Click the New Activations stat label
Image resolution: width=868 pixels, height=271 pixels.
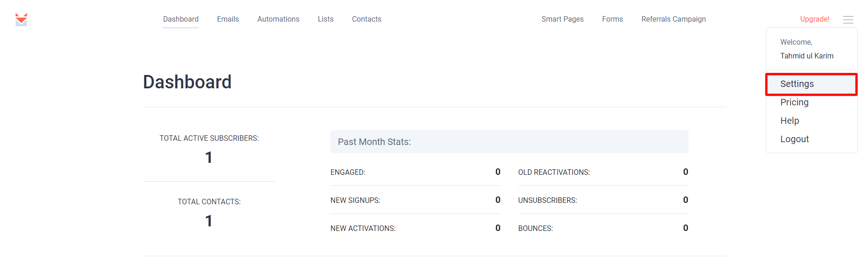point(363,228)
